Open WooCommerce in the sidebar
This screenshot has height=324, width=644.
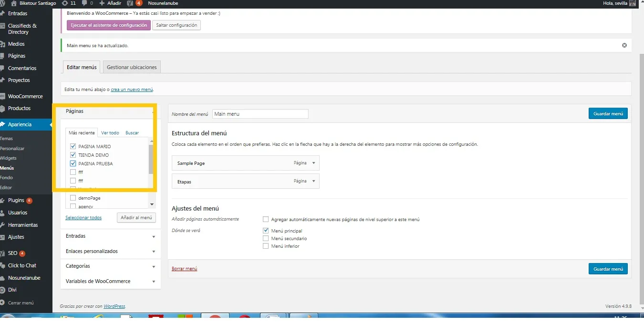[x=25, y=96]
